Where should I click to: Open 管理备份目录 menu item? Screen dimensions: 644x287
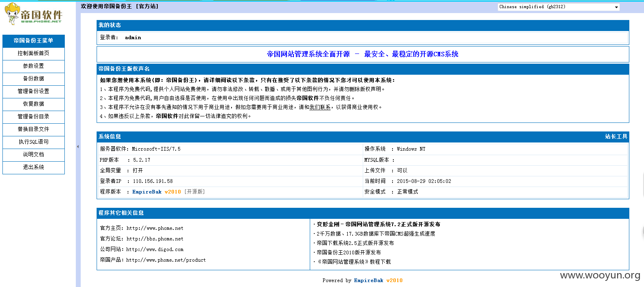33,117
